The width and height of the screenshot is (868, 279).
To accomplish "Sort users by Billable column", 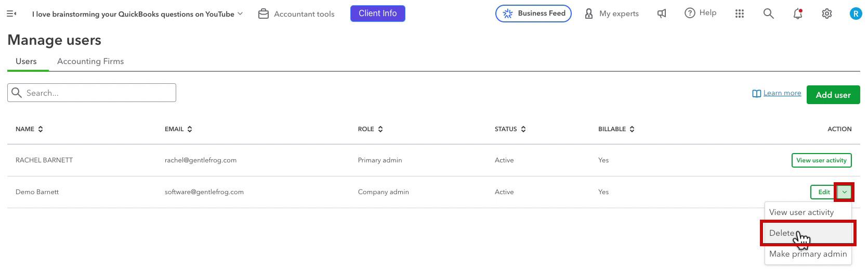I will click(x=616, y=129).
